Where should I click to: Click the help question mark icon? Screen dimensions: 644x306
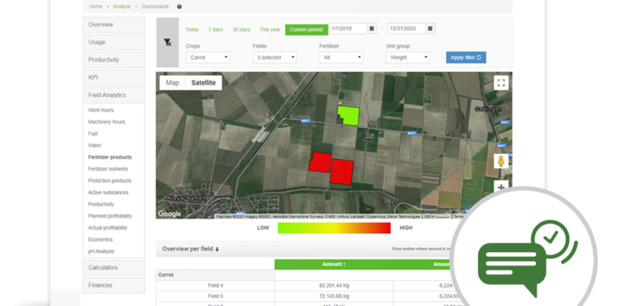point(180,6)
